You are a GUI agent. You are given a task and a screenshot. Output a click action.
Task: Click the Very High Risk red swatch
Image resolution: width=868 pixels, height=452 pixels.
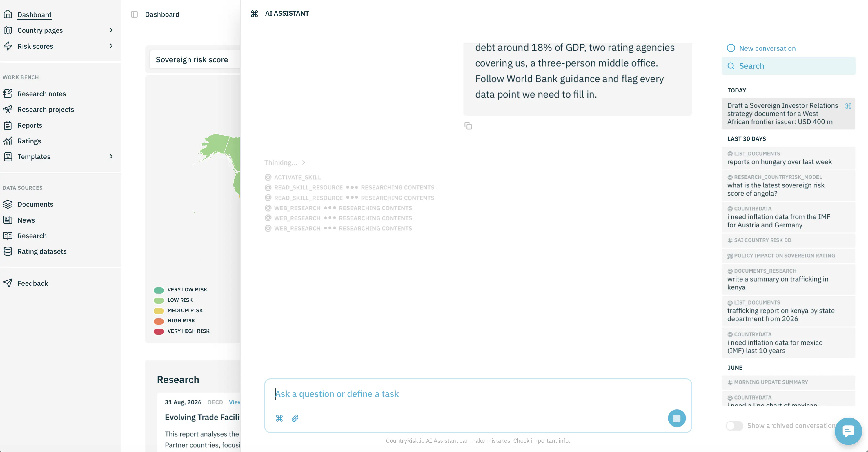[x=158, y=331]
